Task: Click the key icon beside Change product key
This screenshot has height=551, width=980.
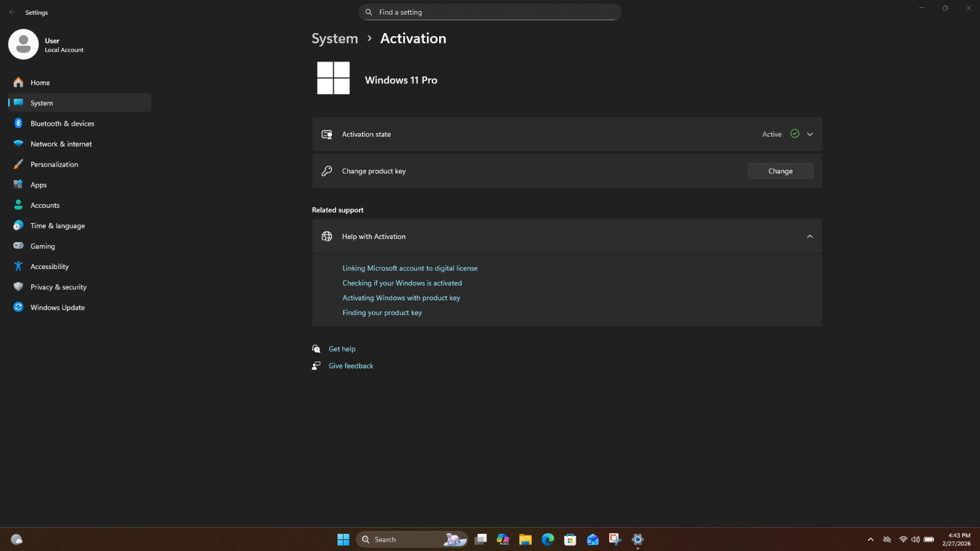Action: click(327, 171)
